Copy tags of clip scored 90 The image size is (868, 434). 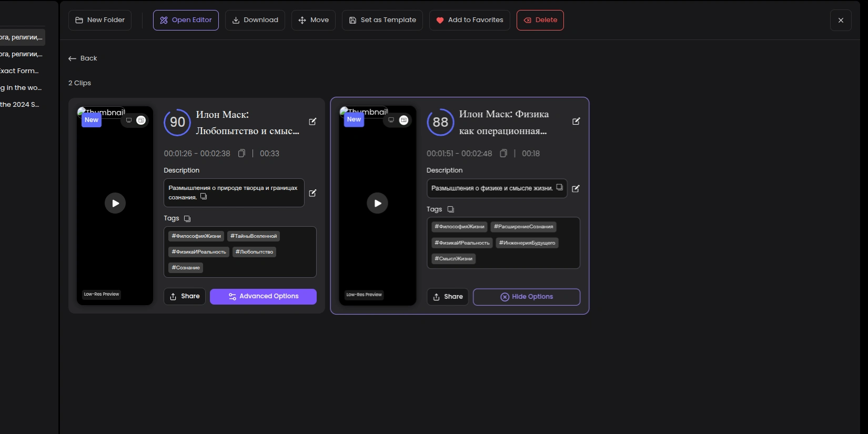point(187,218)
